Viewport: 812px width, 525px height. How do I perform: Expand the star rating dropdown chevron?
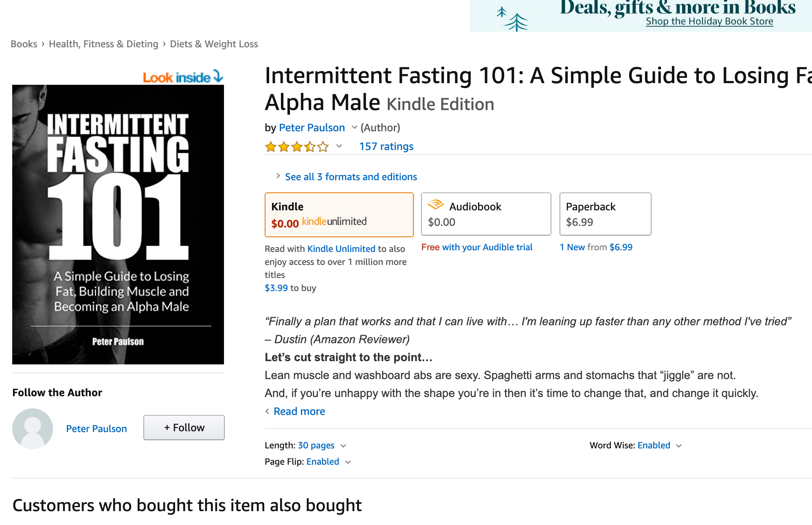339,146
